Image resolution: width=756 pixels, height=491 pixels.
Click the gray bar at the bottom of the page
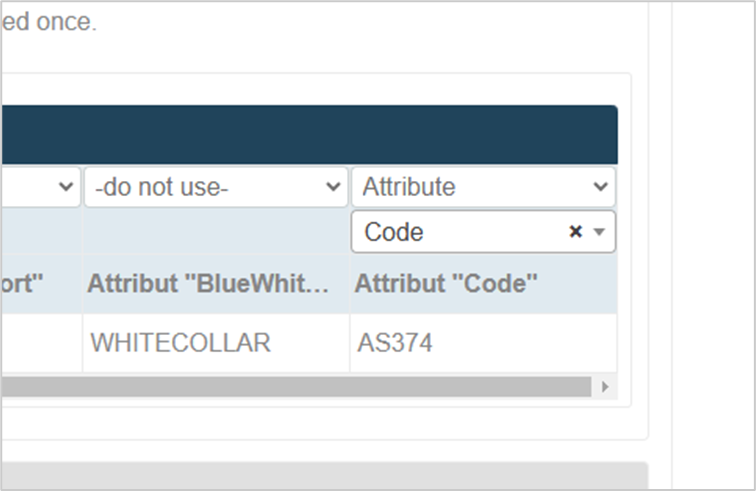[x=324, y=477]
